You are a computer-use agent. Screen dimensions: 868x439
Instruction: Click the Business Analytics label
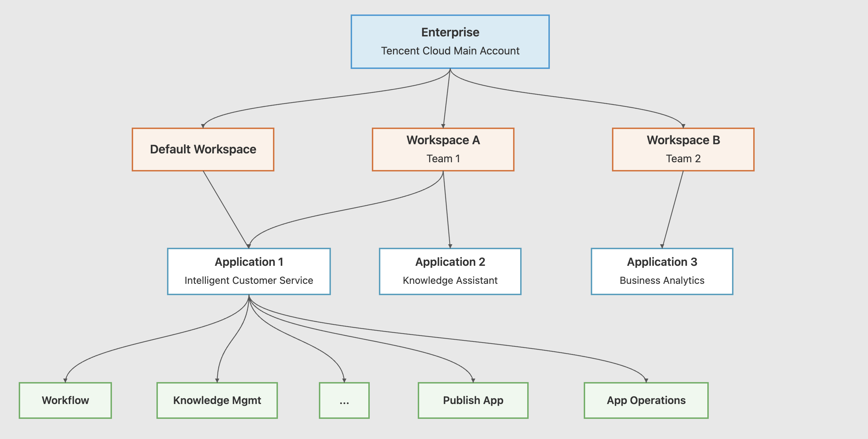tap(662, 281)
